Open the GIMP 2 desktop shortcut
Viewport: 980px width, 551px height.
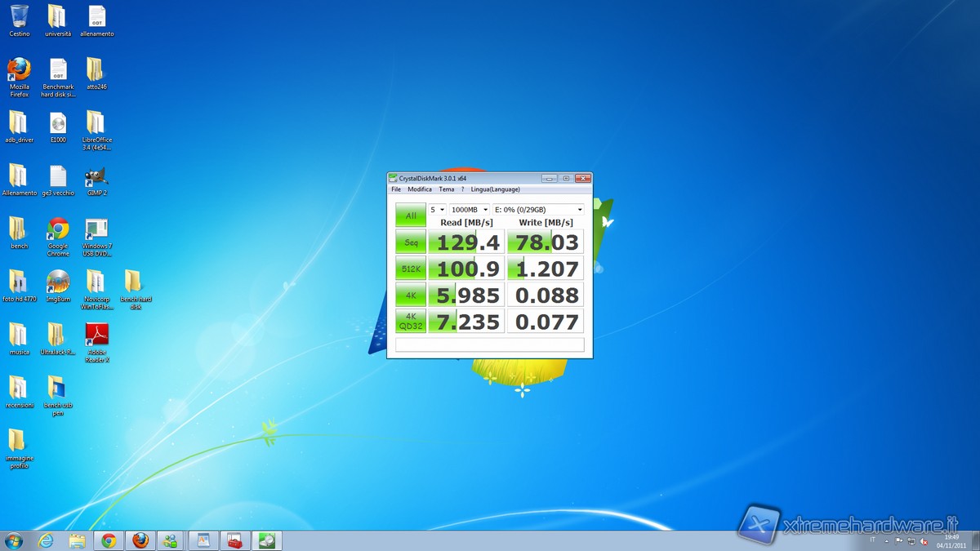(96, 177)
